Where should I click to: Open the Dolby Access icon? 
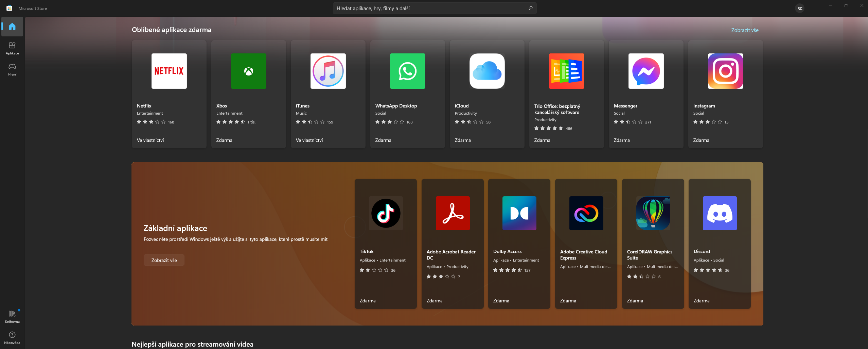click(x=519, y=213)
